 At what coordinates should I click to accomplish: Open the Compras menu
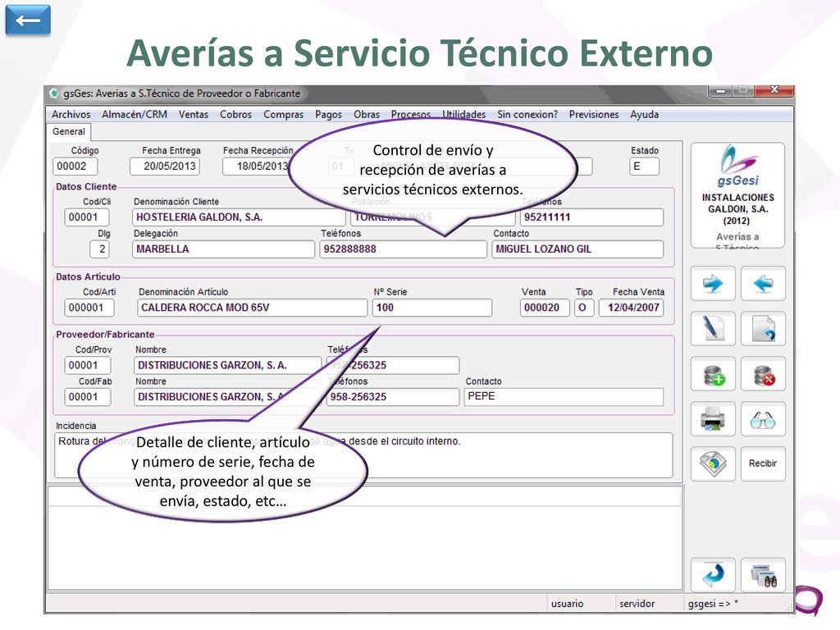pos(283,114)
